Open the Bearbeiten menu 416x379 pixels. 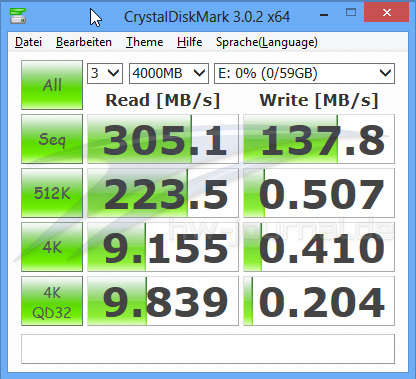tap(84, 42)
